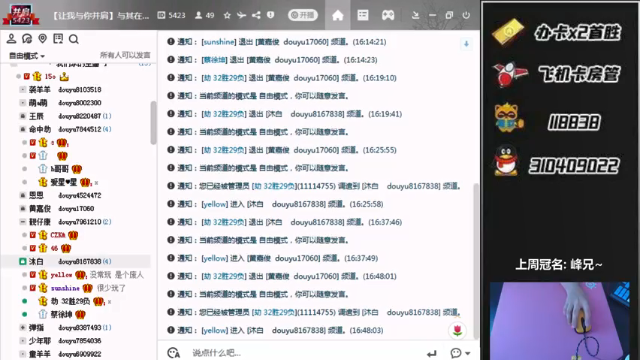Open the user profile icon in sidebar toolbar
640x360 pixels.
click(11, 39)
